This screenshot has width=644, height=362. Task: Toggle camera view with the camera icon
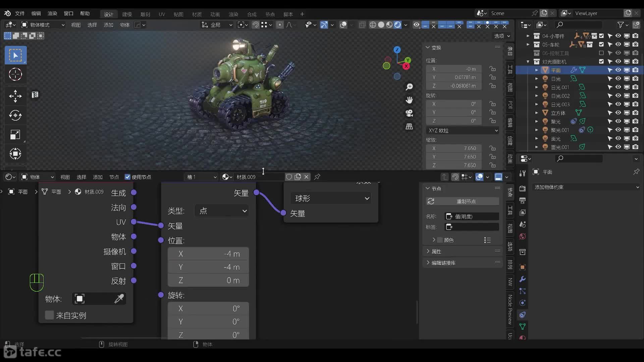(x=409, y=113)
